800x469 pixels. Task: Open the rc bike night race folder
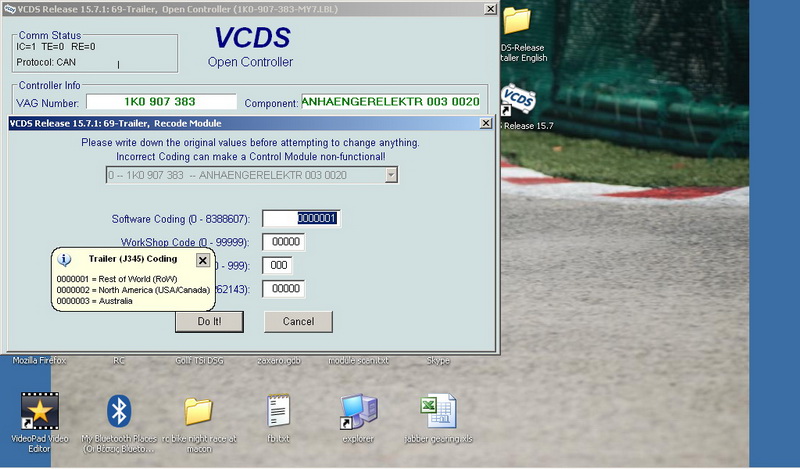198,411
